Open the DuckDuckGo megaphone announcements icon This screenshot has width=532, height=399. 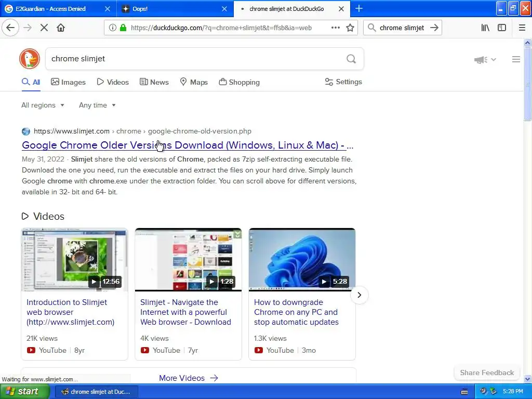click(x=481, y=60)
